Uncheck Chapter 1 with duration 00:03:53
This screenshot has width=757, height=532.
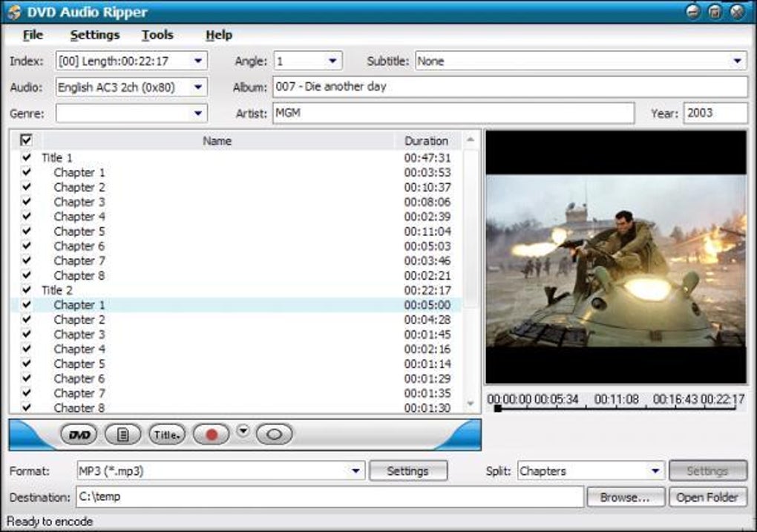click(x=27, y=172)
